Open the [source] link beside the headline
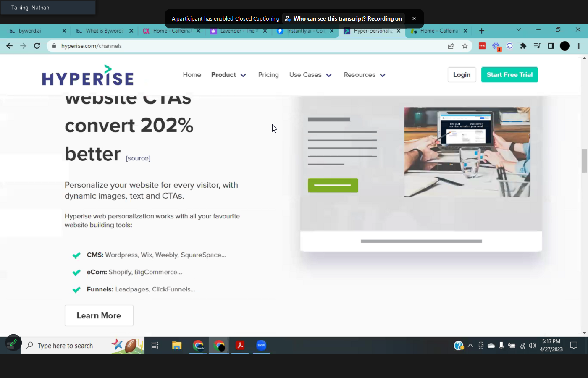This screenshot has width=588, height=378. (x=138, y=158)
